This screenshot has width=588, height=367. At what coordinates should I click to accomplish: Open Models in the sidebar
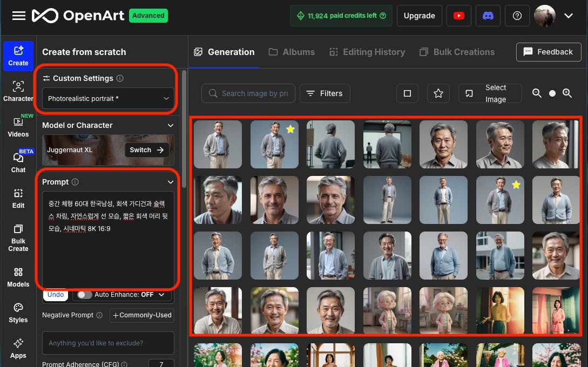click(18, 277)
